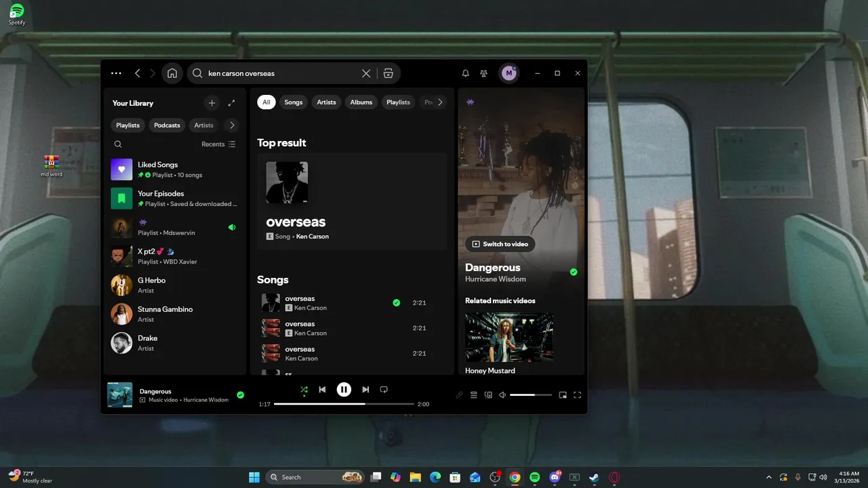The image size is (868, 488).
Task: Skip to previous track
Action: (323, 390)
